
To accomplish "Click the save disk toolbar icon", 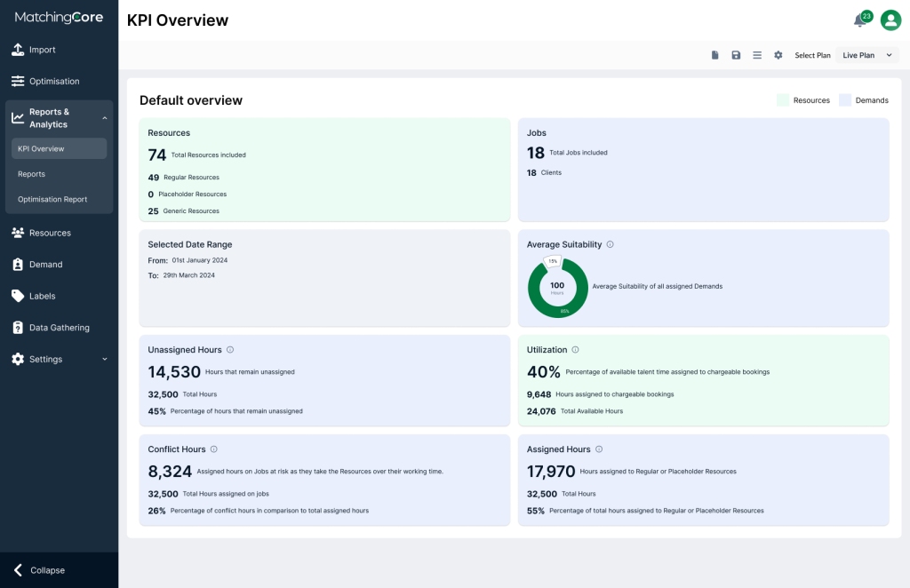I will (736, 55).
